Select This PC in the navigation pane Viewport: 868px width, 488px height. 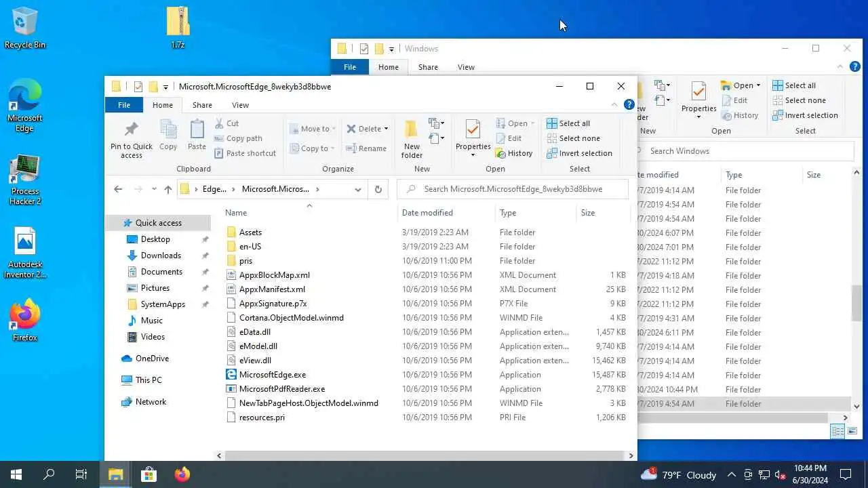[x=149, y=380]
